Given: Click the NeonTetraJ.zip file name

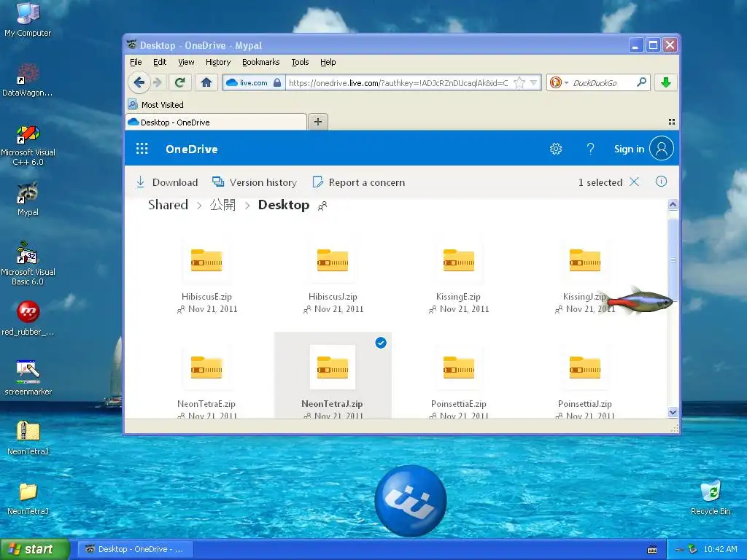Looking at the screenshot, I should tap(332, 403).
